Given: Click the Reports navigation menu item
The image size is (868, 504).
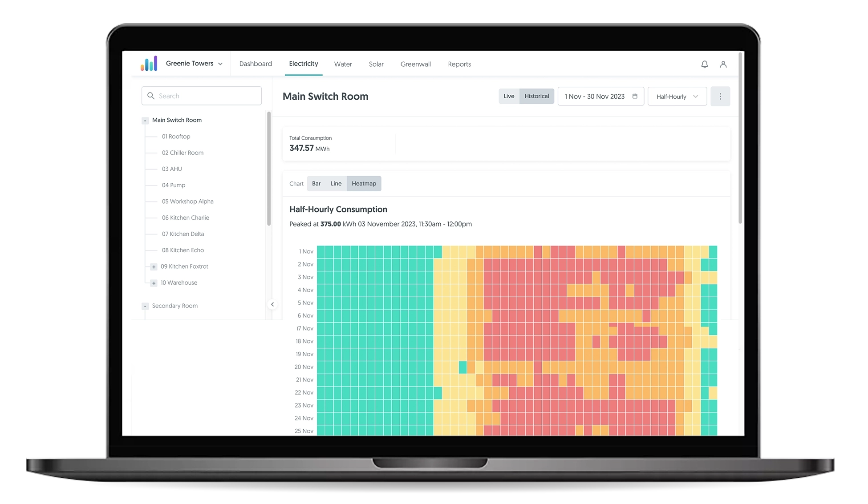Looking at the screenshot, I should [460, 64].
